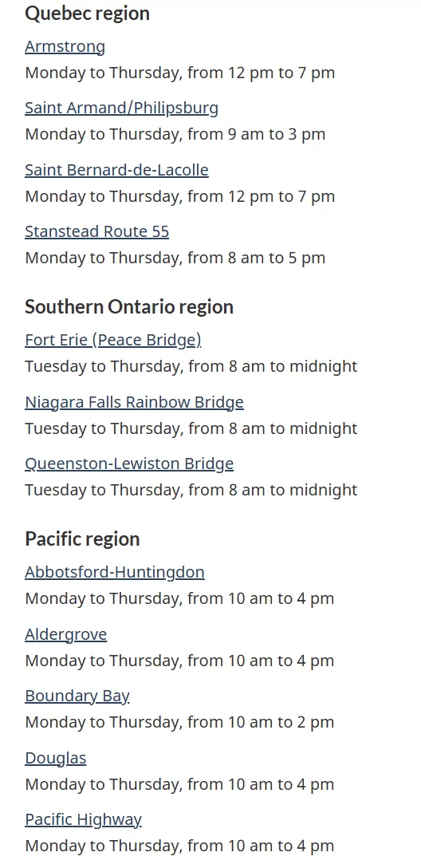Click the hours text under Armstrong link
The height and width of the screenshot is (868, 421).
coord(179,73)
